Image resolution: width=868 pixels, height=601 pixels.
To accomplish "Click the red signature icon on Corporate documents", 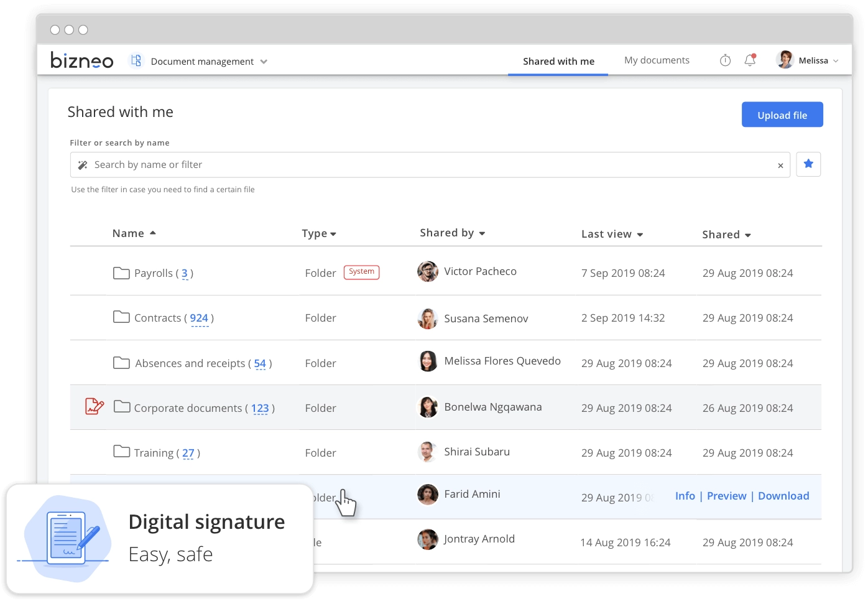I will tap(94, 406).
